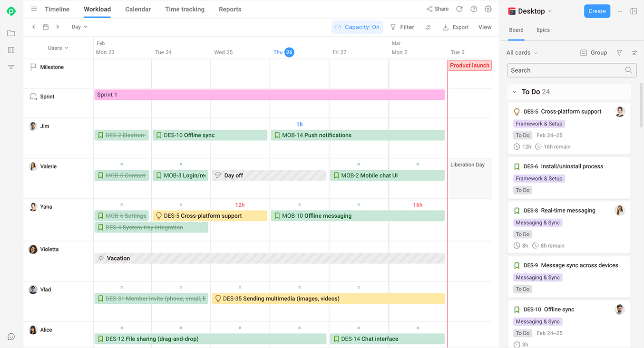Image resolution: width=644 pixels, height=348 pixels.
Task: Click the Export button
Action: [456, 27]
